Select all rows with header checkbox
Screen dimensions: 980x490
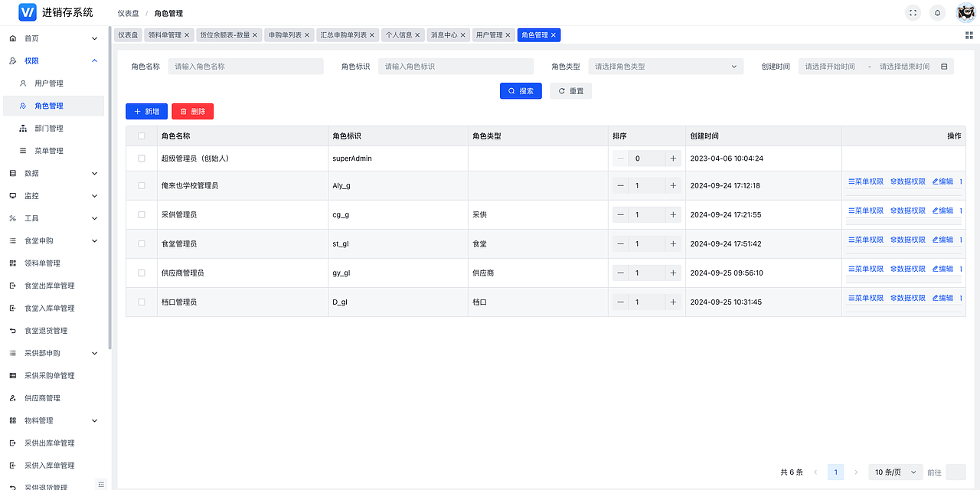point(141,136)
